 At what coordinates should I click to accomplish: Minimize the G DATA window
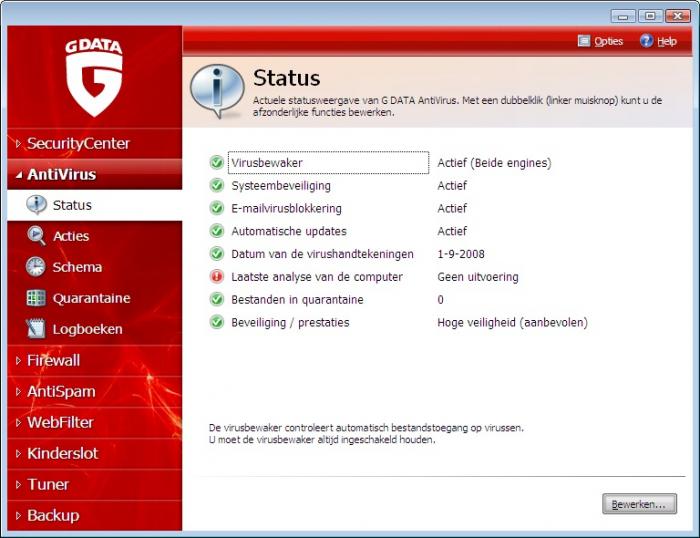click(x=623, y=16)
